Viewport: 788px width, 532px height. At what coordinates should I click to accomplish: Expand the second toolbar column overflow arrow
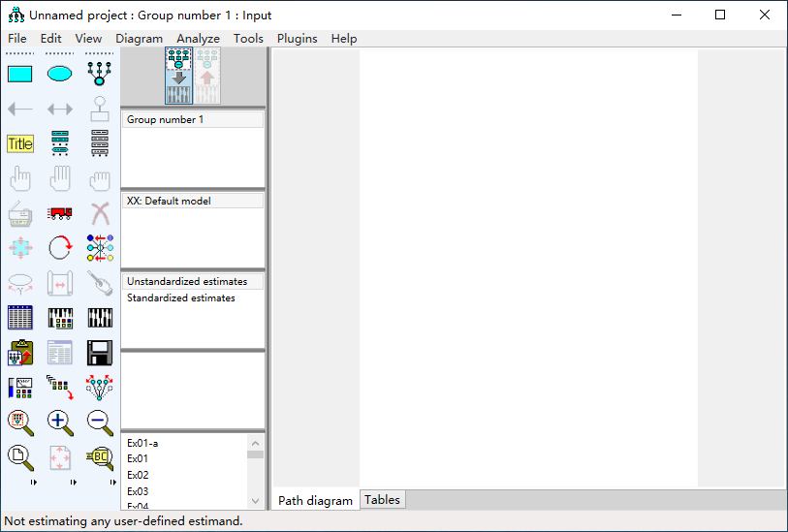click(x=74, y=483)
